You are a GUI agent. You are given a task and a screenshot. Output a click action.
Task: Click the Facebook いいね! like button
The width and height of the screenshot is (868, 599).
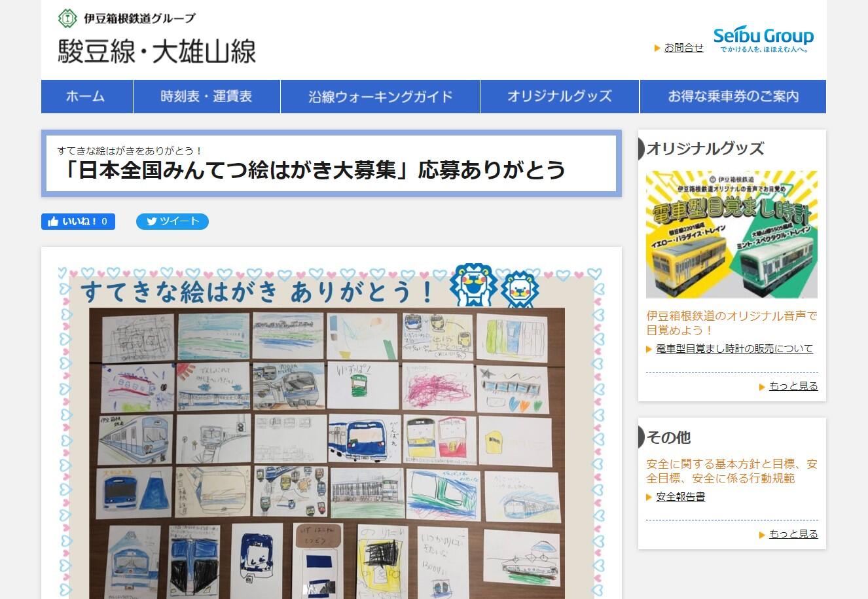(78, 222)
